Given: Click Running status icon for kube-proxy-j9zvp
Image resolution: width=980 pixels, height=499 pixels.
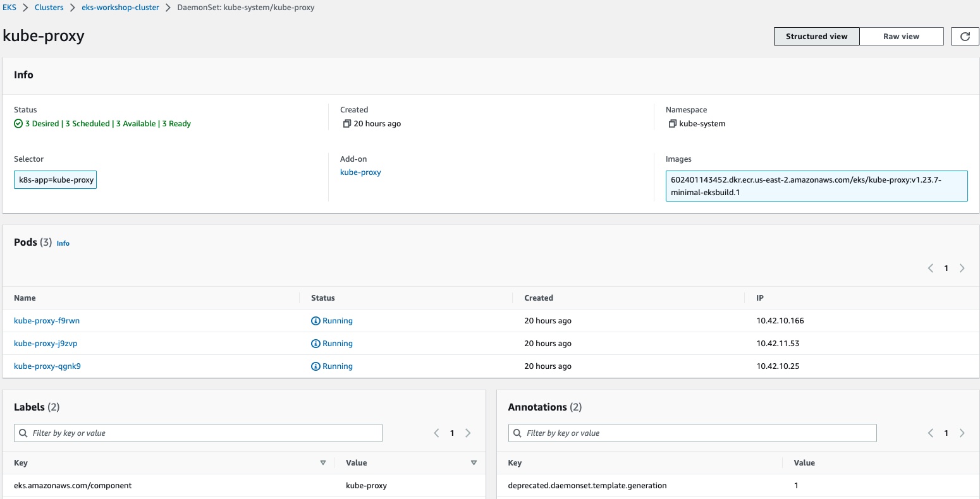Looking at the screenshot, I should coord(315,344).
